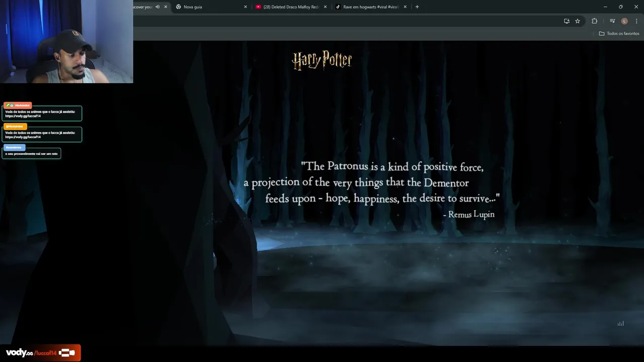Click the quote line "The Patronus is a kind of positive force"
The image size is (644, 362).
coord(392,166)
